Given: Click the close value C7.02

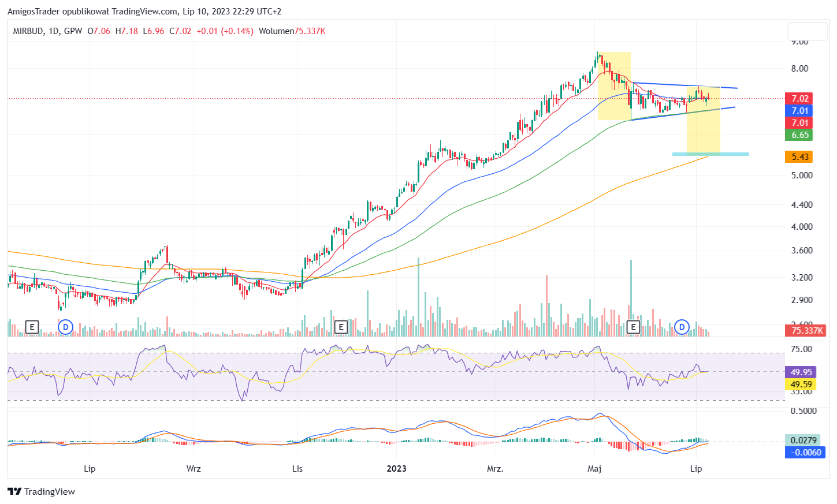Looking at the screenshot, I should pyautogui.click(x=180, y=31).
